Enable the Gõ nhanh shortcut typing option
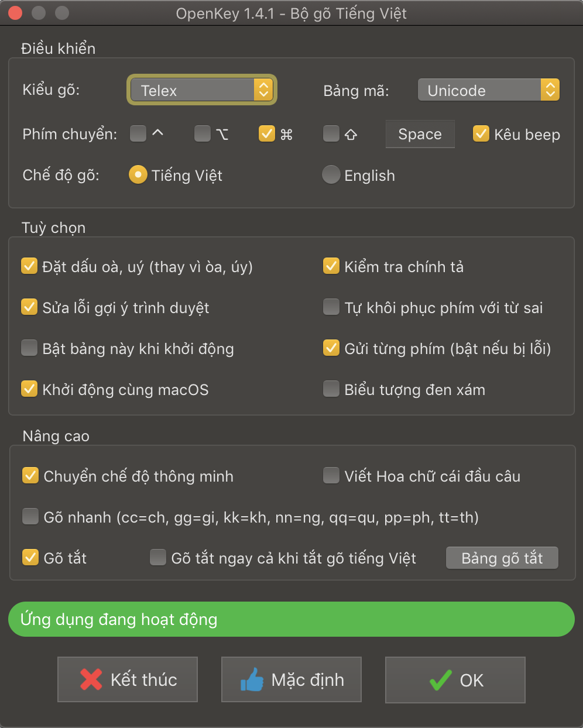The image size is (583, 728). coord(30,516)
